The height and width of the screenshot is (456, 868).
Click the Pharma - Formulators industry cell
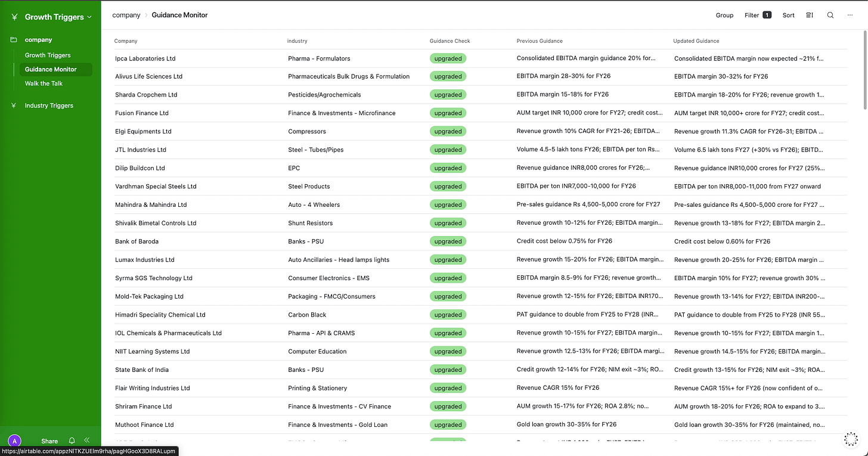(x=319, y=58)
